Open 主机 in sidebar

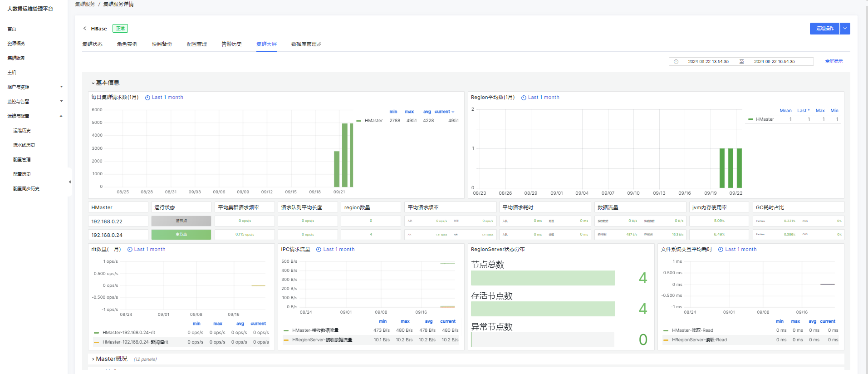pos(12,72)
